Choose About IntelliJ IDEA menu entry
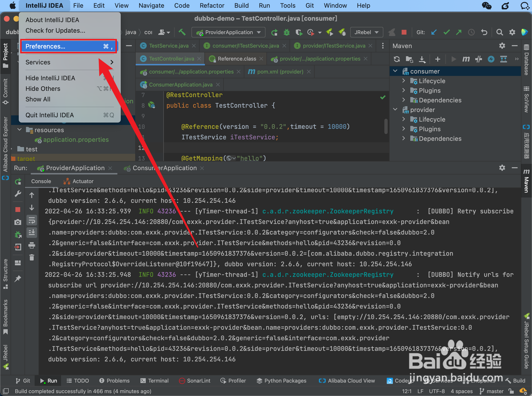Screen dimensions: 532x396 click(x=52, y=20)
